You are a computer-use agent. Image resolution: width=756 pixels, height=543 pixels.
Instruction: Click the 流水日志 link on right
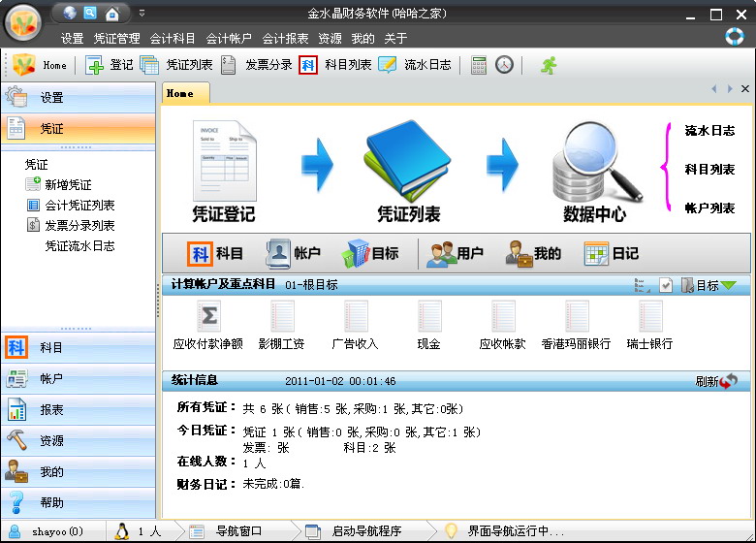709,130
